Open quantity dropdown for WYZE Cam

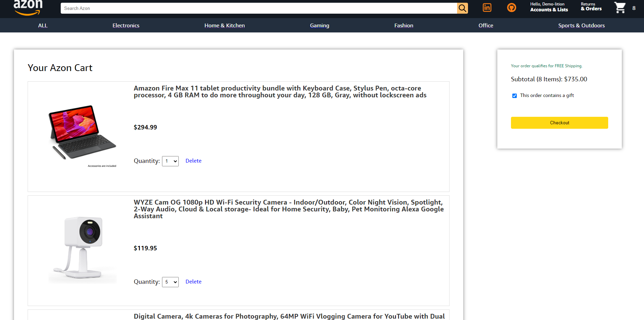coord(170,282)
